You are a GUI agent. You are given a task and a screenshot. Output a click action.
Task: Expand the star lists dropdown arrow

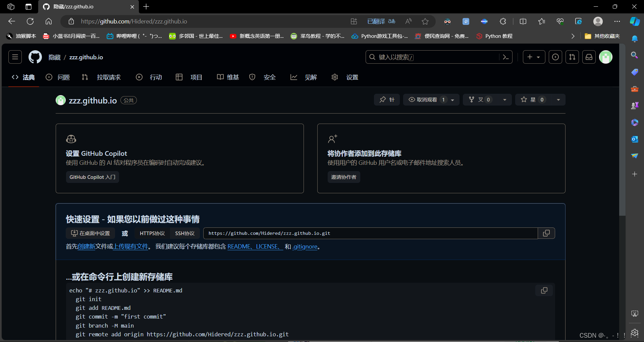(558, 99)
